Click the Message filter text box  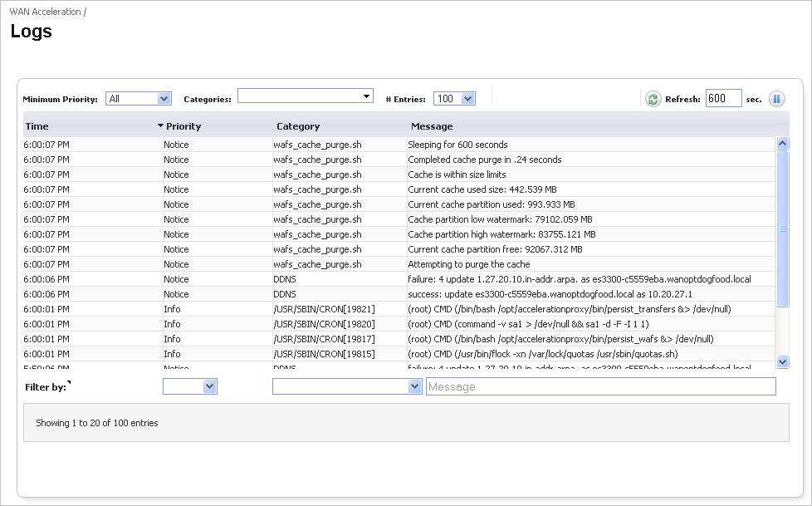coord(600,386)
